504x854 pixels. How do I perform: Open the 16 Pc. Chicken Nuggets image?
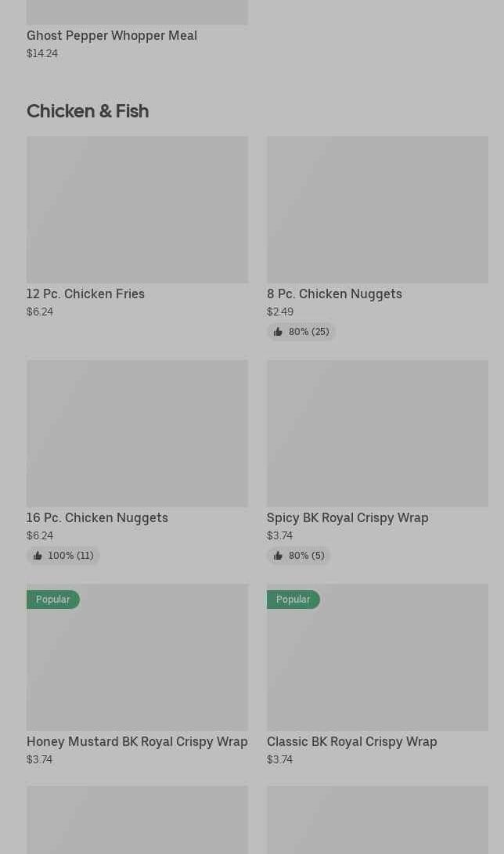point(137,434)
